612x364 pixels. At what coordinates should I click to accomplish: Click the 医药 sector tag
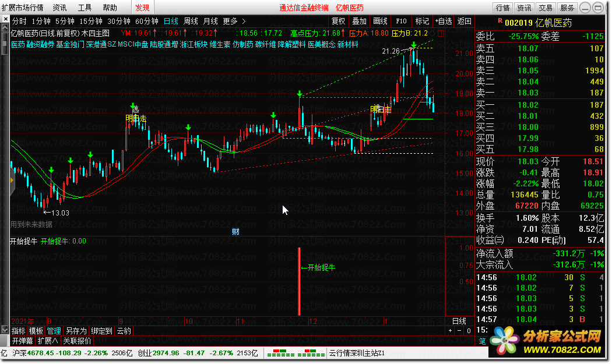18,44
